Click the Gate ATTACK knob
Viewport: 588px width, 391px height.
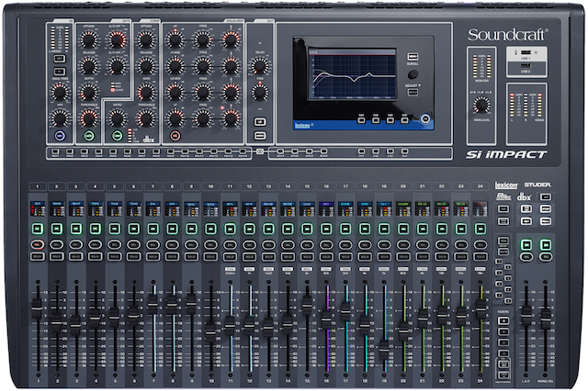(x=89, y=39)
